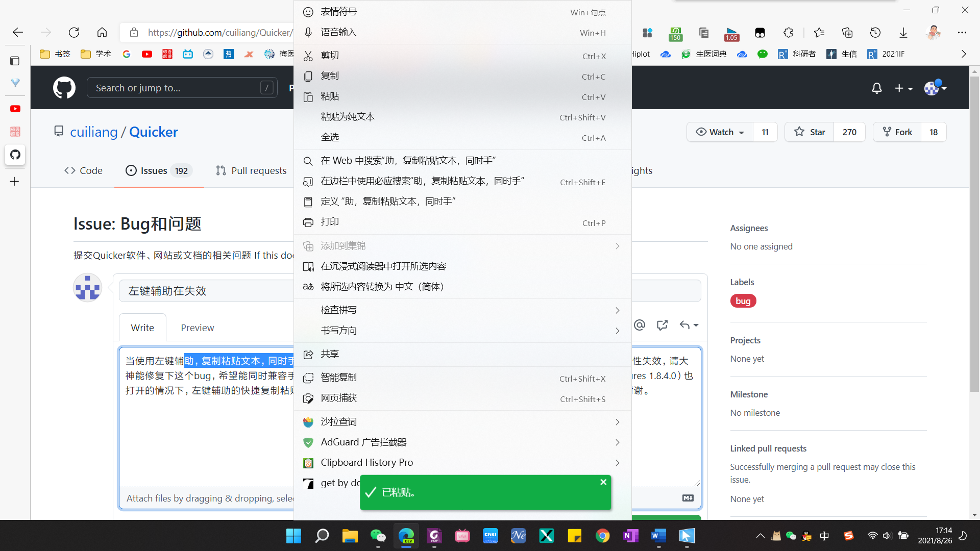Fork the Quicker repository

click(x=897, y=132)
